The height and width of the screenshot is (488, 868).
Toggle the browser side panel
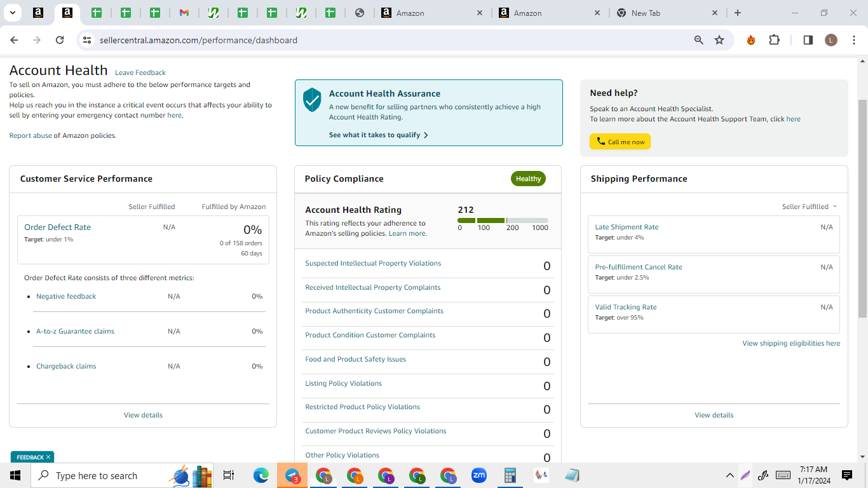click(x=808, y=40)
